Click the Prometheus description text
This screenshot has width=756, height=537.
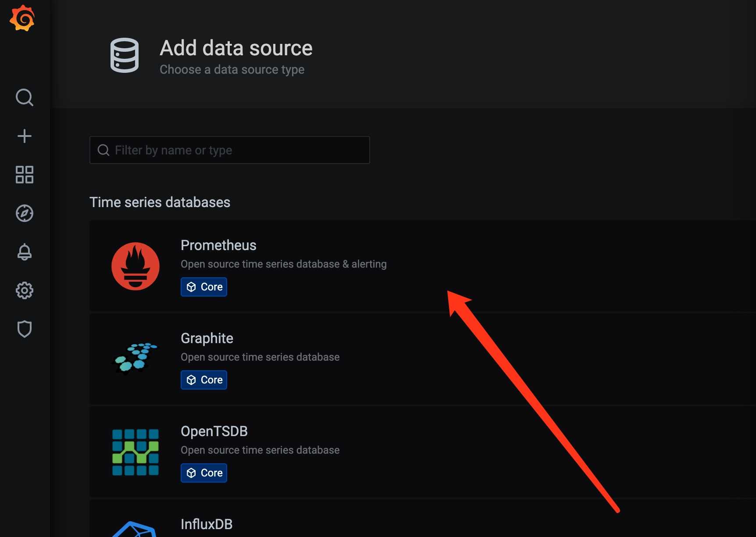point(284,264)
